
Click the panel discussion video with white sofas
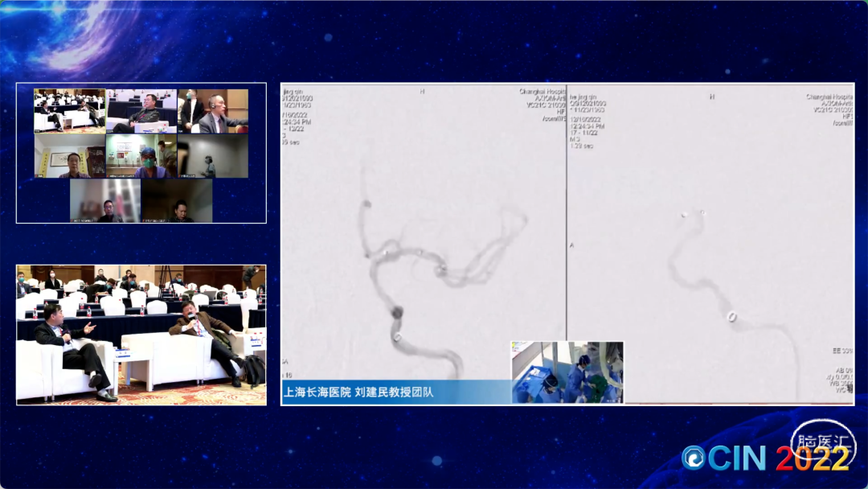point(141,335)
